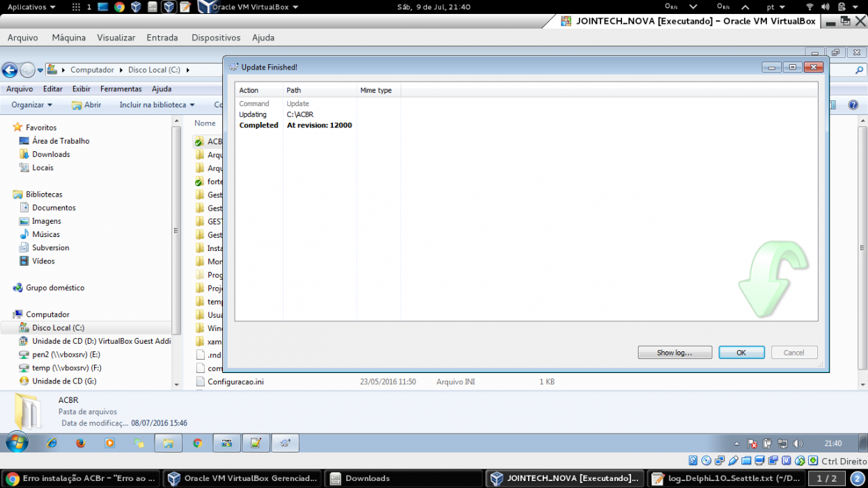Select Computador in navigation pane
The height and width of the screenshot is (488, 868).
tap(47, 314)
